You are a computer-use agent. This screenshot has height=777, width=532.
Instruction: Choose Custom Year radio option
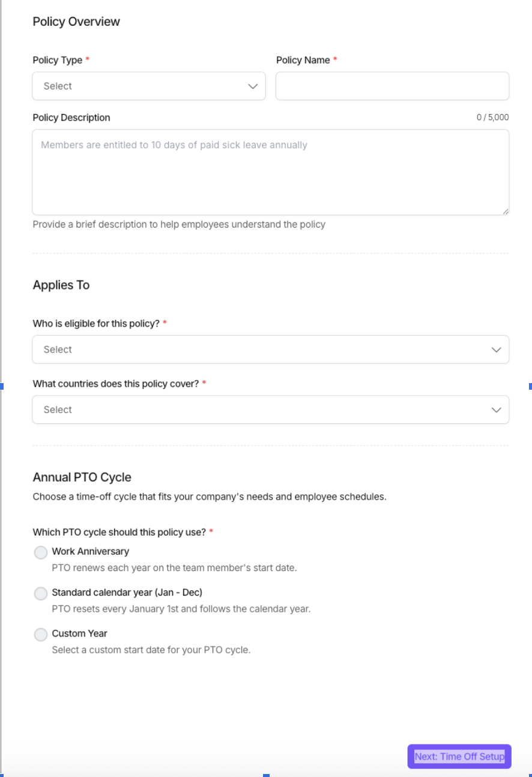click(x=41, y=635)
